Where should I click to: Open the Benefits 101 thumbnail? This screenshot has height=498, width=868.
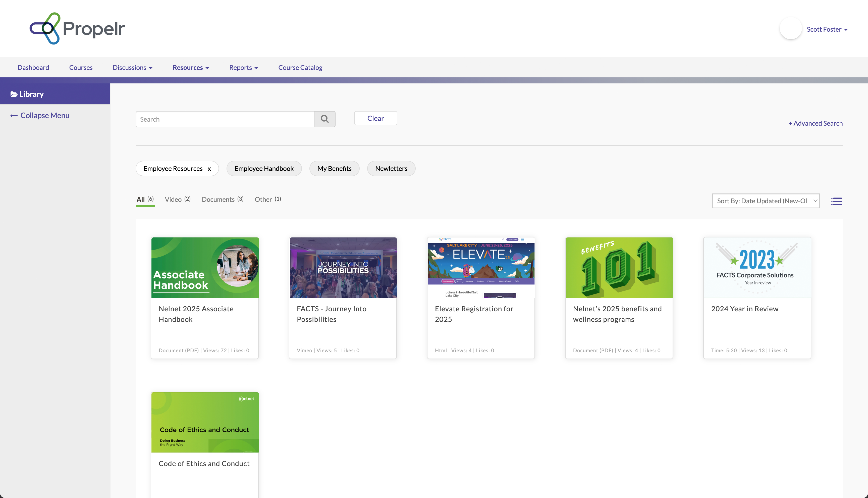619,268
